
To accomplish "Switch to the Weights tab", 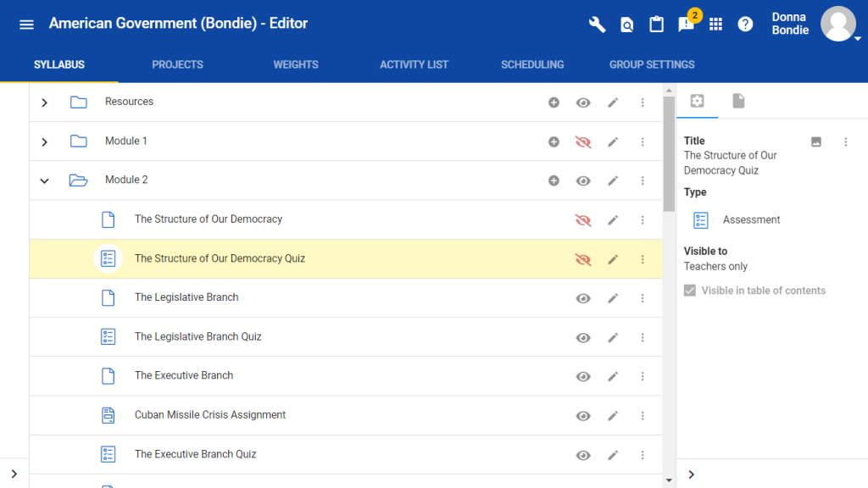I will [x=295, y=64].
